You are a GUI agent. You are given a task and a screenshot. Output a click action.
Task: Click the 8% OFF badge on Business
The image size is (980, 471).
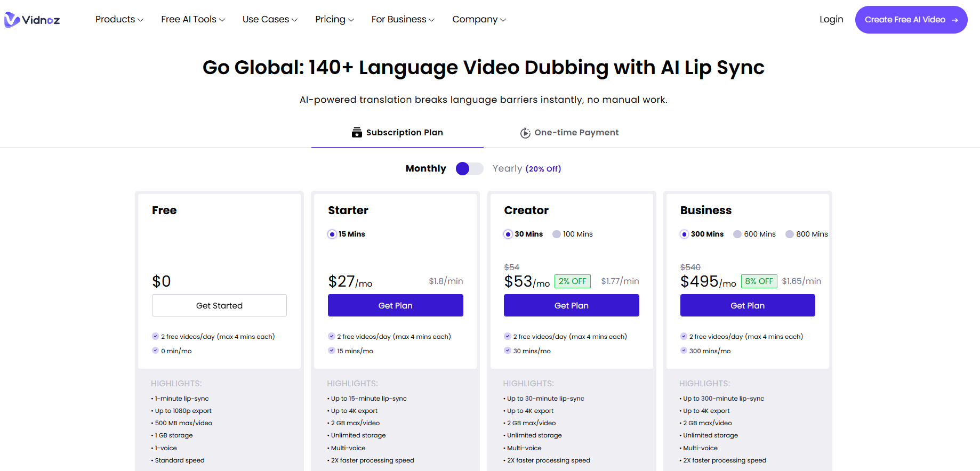759,281
